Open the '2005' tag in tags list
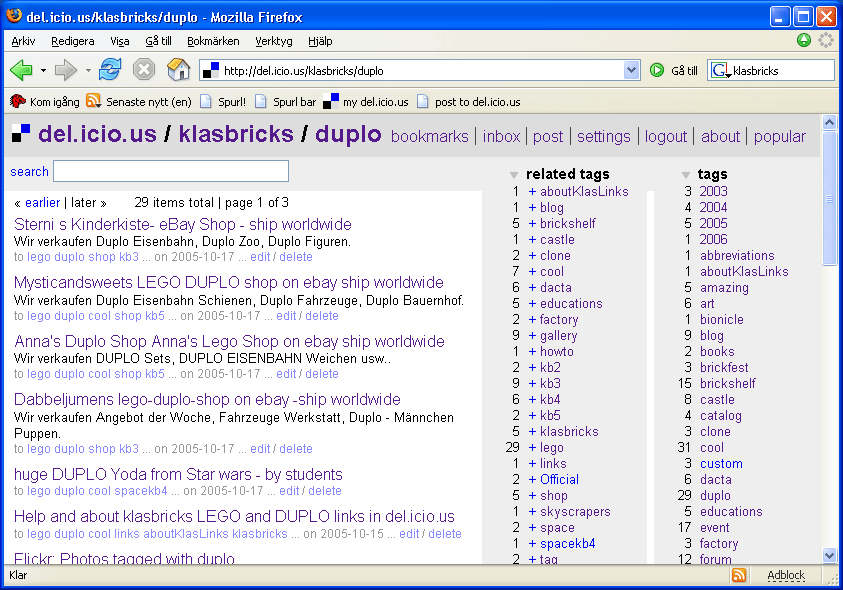The height and width of the screenshot is (590, 843). tap(713, 223)
